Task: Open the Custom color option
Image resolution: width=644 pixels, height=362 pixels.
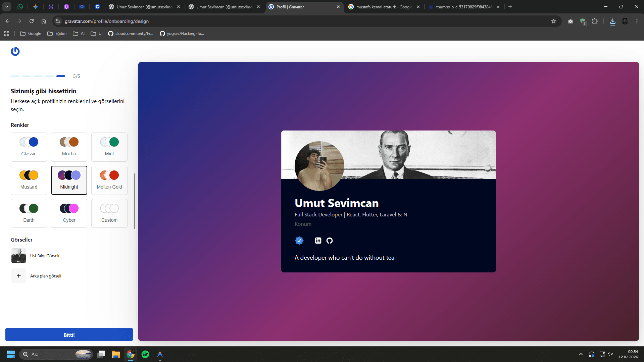Action: pos(109,213)
